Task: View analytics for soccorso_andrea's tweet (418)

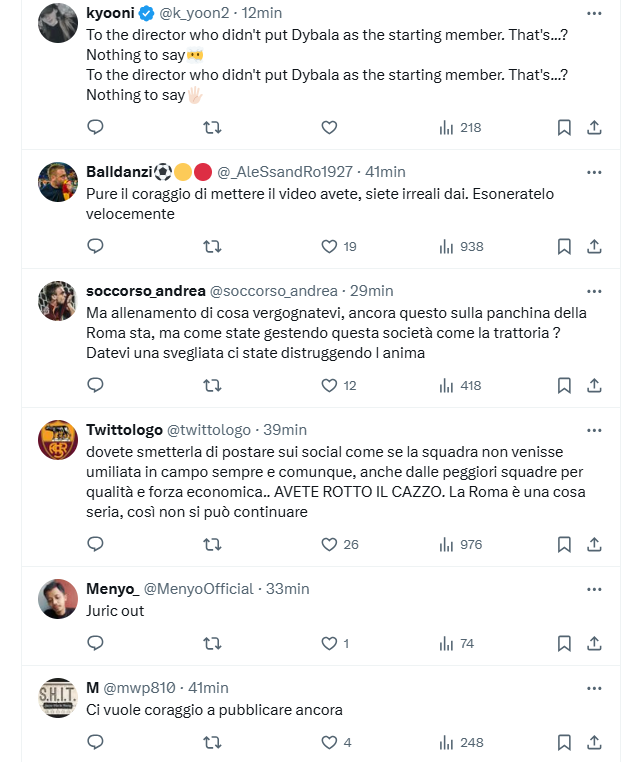Action: point(460,385)
